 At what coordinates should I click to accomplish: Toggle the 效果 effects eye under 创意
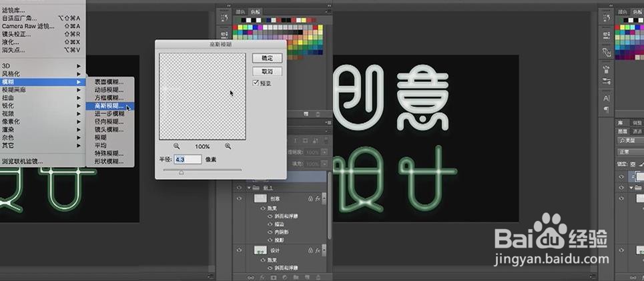263,209
